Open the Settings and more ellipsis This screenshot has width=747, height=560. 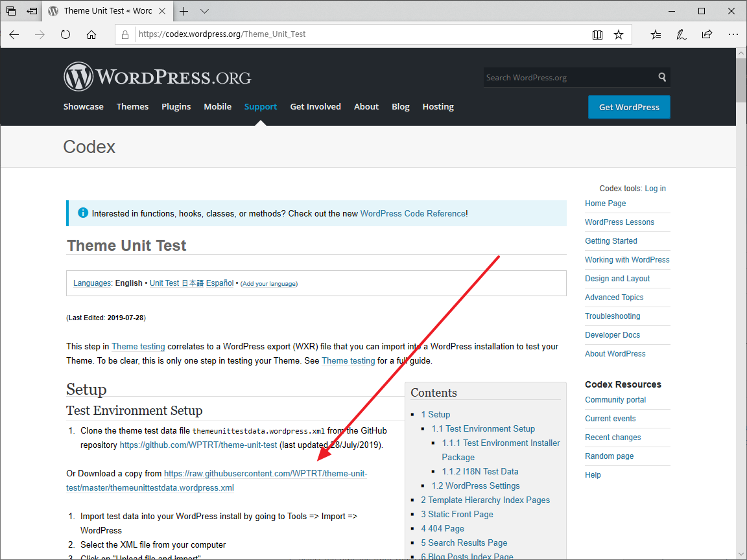click(733, 34)
